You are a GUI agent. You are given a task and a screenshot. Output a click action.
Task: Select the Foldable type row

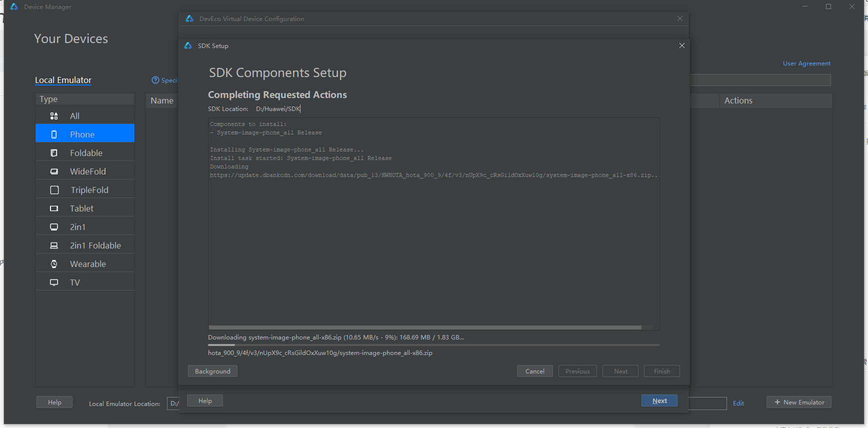coord(85,153)
